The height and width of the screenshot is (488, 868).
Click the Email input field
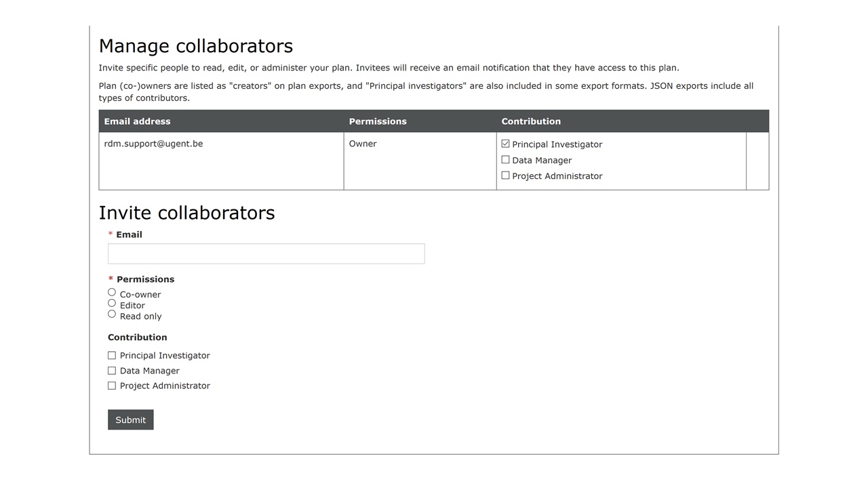(266, 253)
